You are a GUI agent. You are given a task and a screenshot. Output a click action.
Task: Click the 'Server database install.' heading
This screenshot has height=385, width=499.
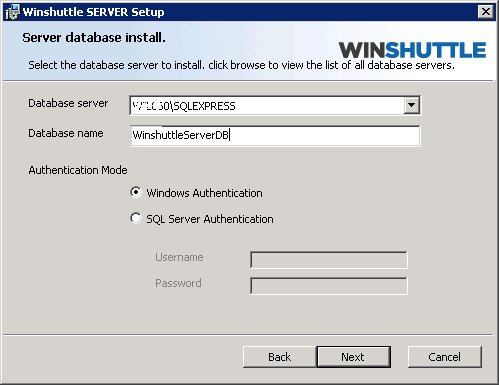tap(94, 38)
